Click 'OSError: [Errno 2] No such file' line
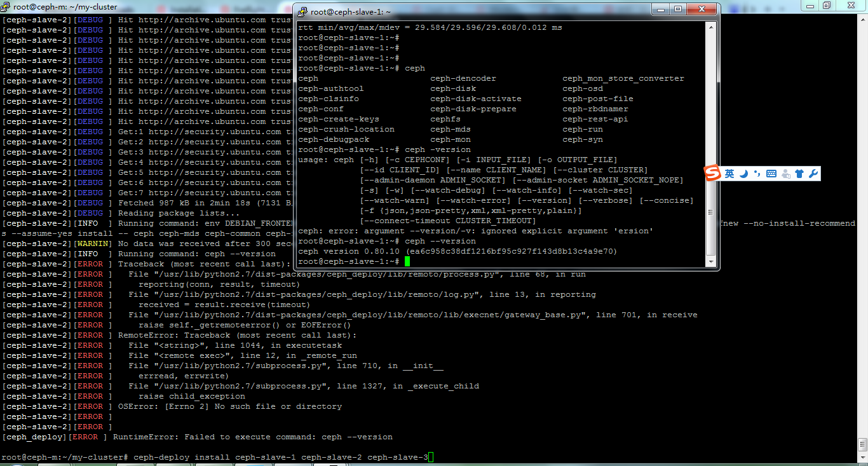 [x=230, y=406]
